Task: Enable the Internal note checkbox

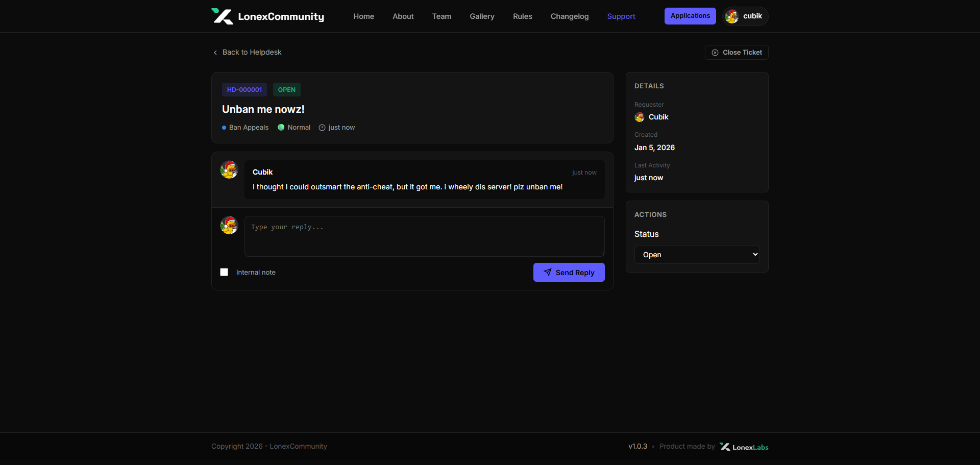Action: (224, 272)
